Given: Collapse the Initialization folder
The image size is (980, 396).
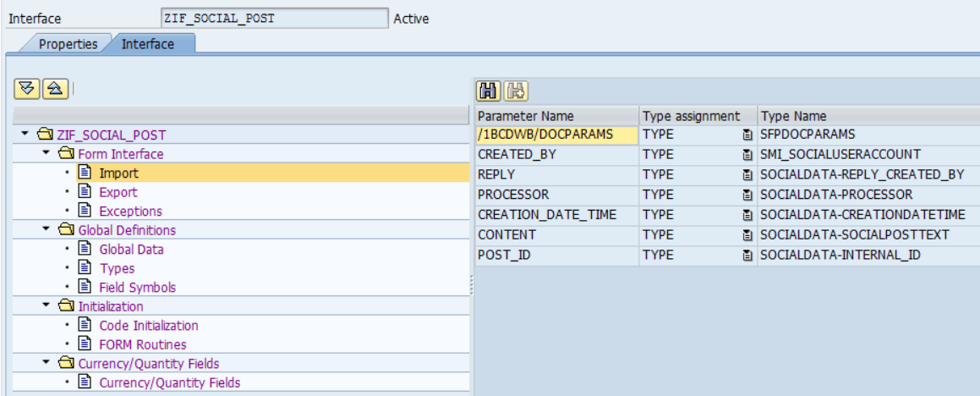Looking at the screenshot, I should (47, 306).
